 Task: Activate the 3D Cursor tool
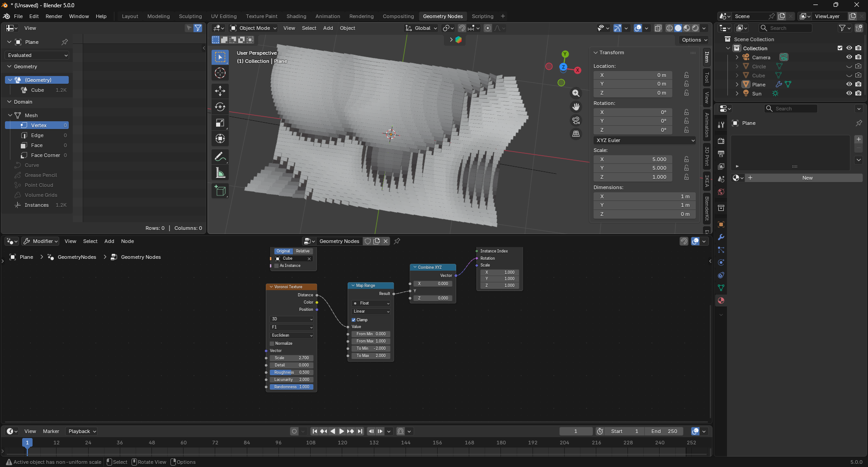pyautogui.click(x=220, y=73)
